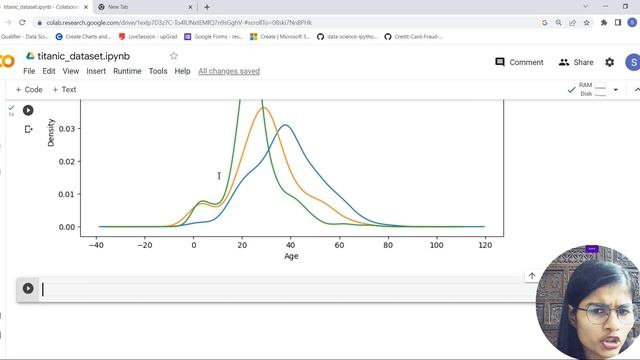The height and width of the screenshot is (360, 640).
Task: Click the Share button
Action: point(576,62)
